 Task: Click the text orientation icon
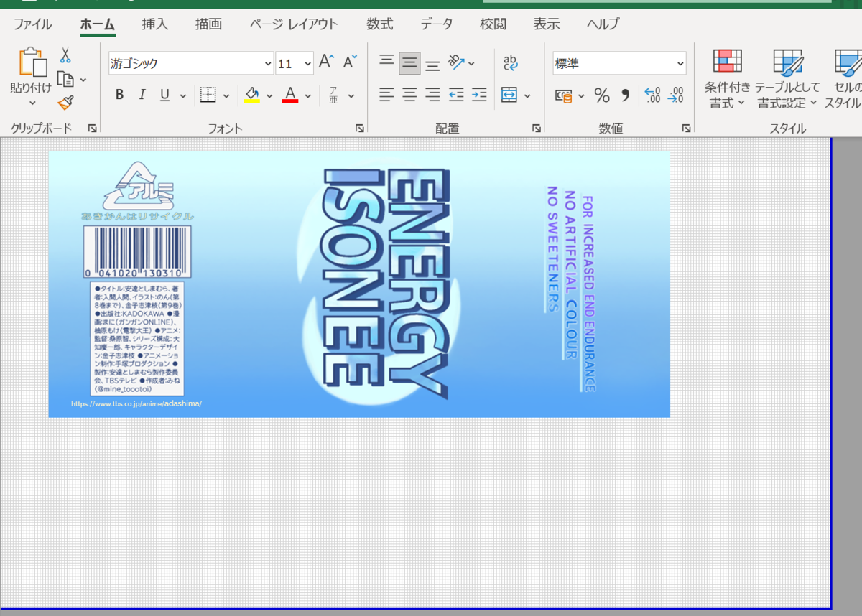click(456, 62)
